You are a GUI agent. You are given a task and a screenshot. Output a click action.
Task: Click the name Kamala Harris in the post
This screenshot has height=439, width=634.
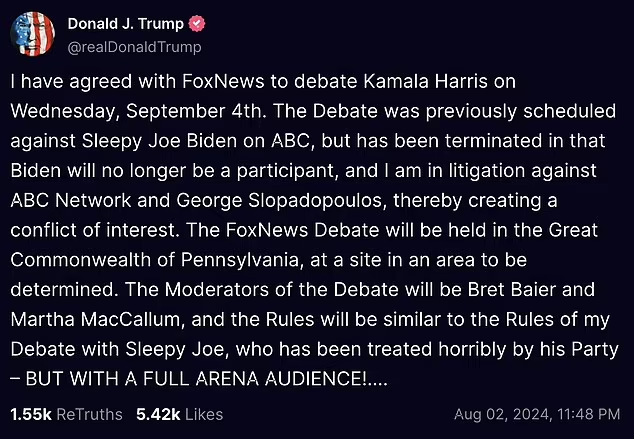click(425, 81)
